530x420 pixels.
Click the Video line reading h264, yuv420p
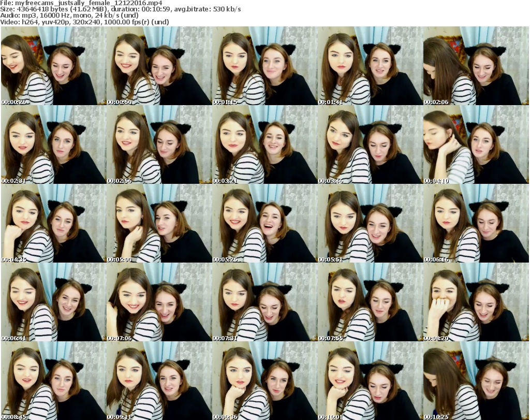[x=84, y=22]
